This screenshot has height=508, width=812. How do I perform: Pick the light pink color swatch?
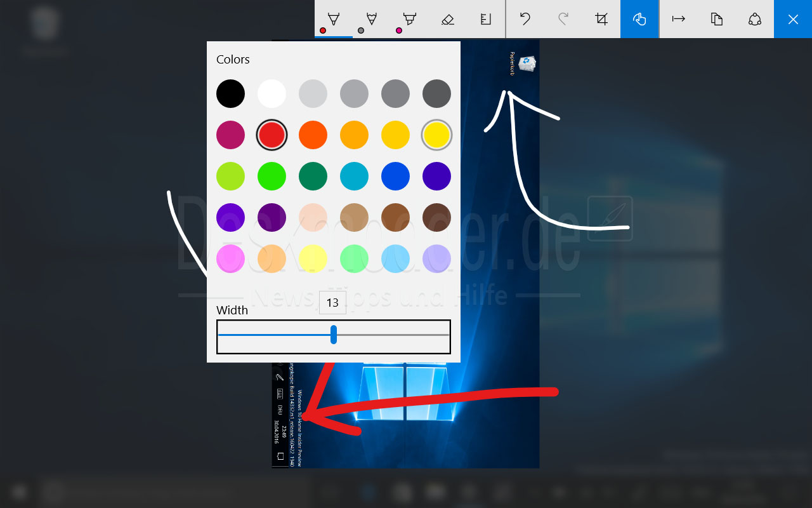(x=230, y=259)
